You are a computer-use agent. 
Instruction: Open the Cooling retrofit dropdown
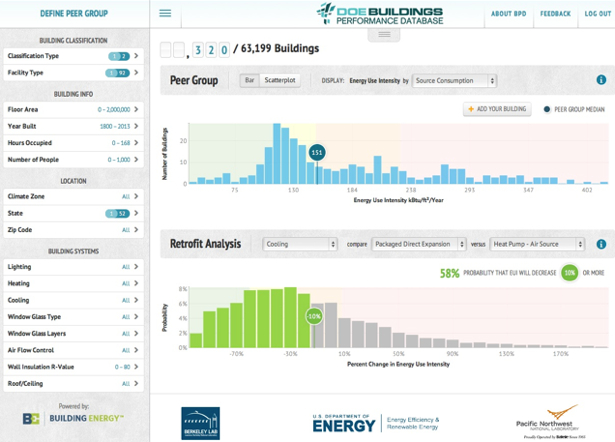[x=300, y=244]
